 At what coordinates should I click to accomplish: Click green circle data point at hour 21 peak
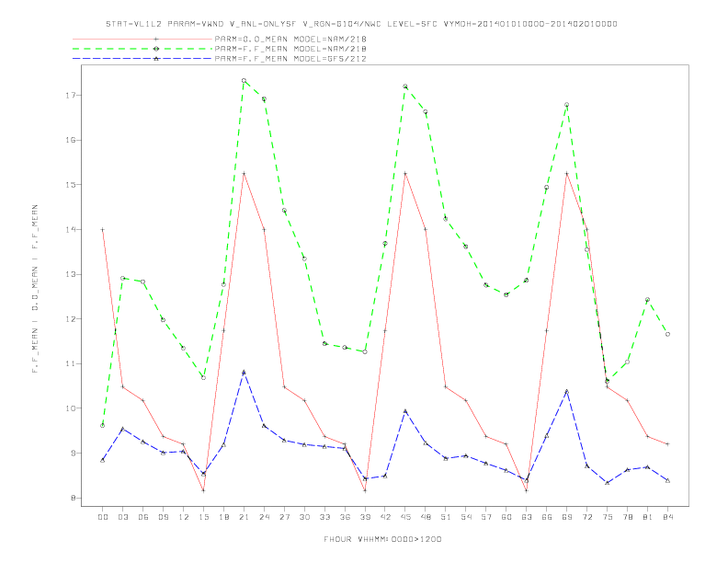(244, 80)
